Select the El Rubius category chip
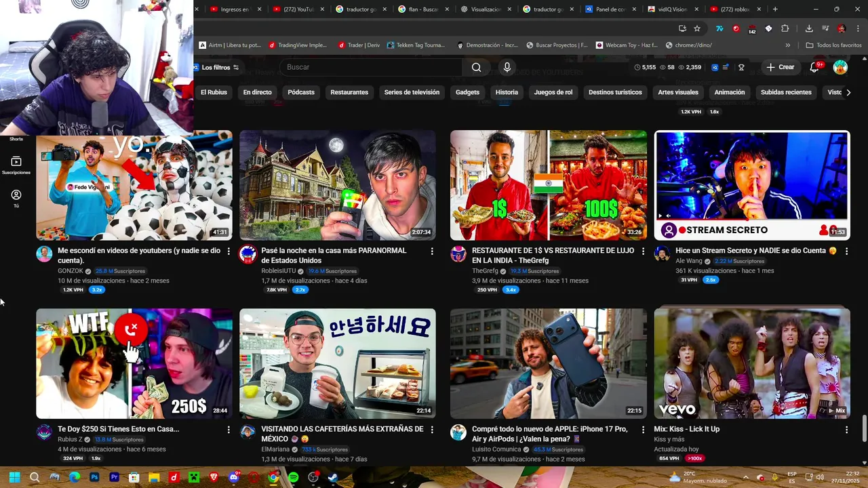Viewport: 868px width, 488px height. [214, 92]
